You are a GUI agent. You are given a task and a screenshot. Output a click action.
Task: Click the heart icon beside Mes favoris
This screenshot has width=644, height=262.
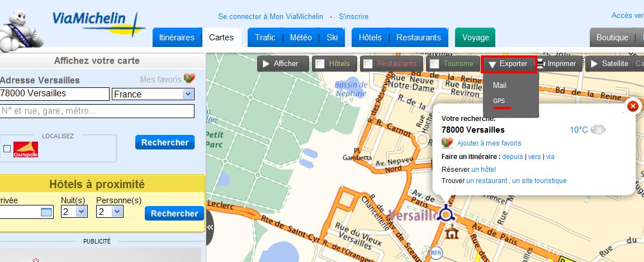190,79
